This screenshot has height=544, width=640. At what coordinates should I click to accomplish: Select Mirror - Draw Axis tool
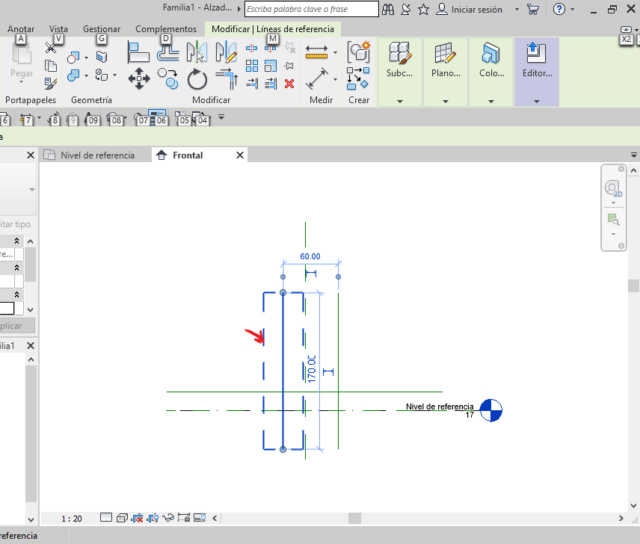226,51
